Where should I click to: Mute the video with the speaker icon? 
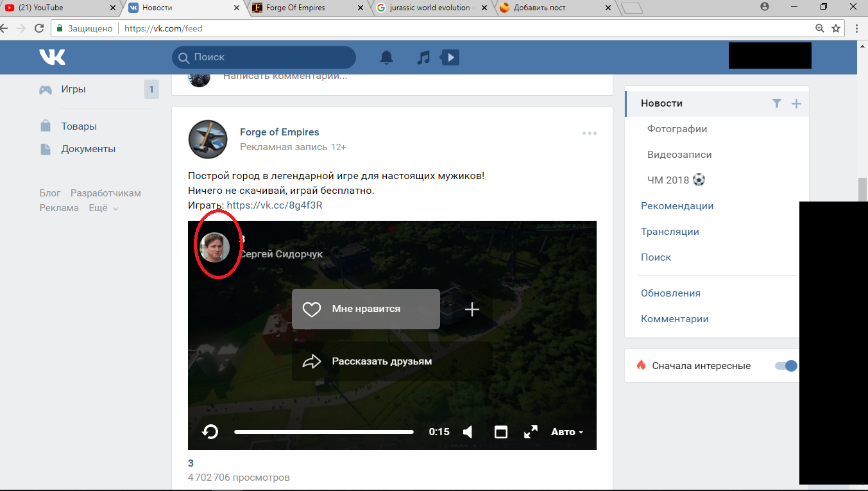coord(468,432)
